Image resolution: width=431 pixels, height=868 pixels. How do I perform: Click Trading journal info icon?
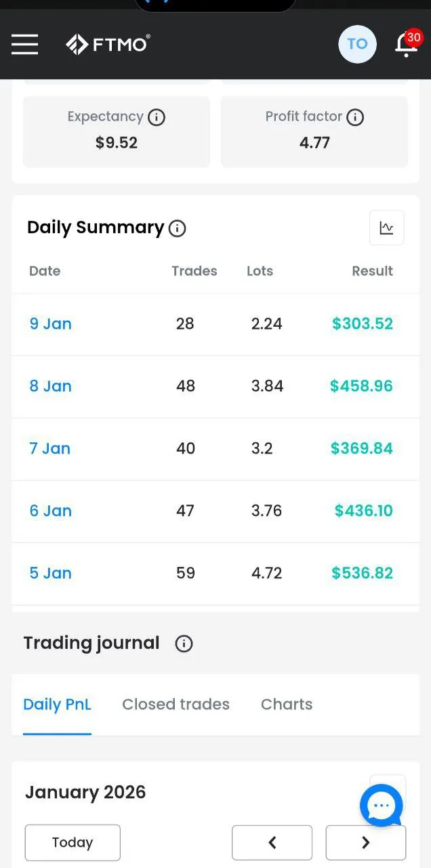pos(184,644)
